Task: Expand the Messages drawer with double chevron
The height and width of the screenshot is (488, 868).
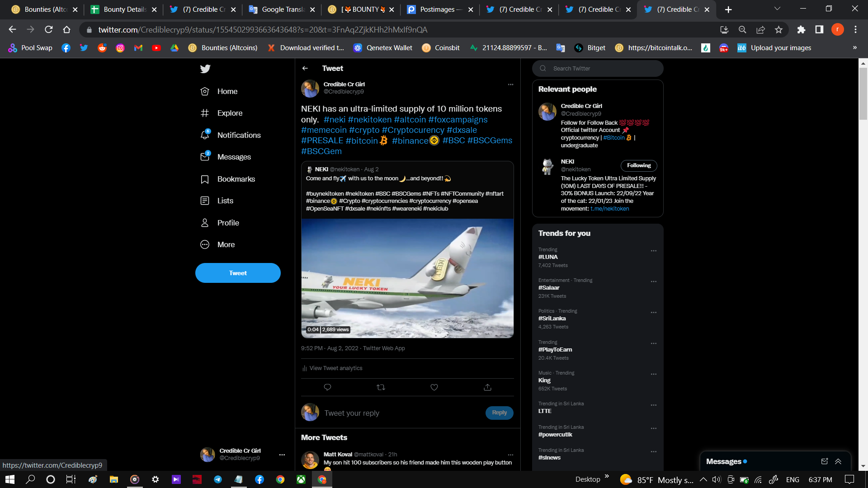Action: point(838,461)
